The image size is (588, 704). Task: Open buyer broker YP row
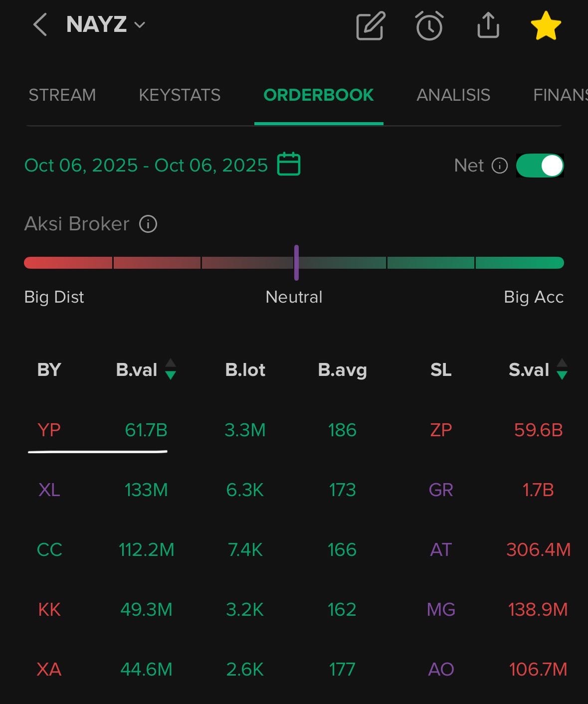click(49, 430)
